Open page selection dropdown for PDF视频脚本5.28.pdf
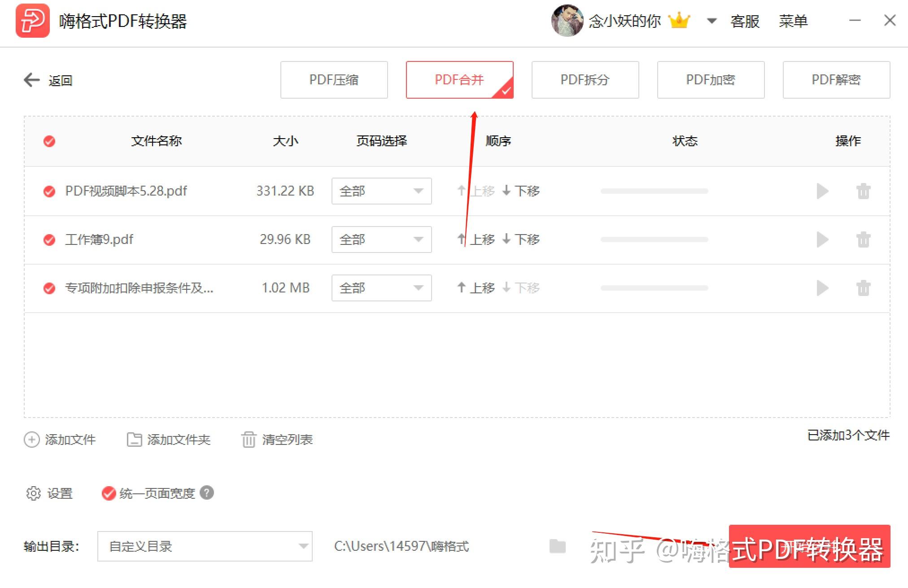 click(x=382, y=191)
